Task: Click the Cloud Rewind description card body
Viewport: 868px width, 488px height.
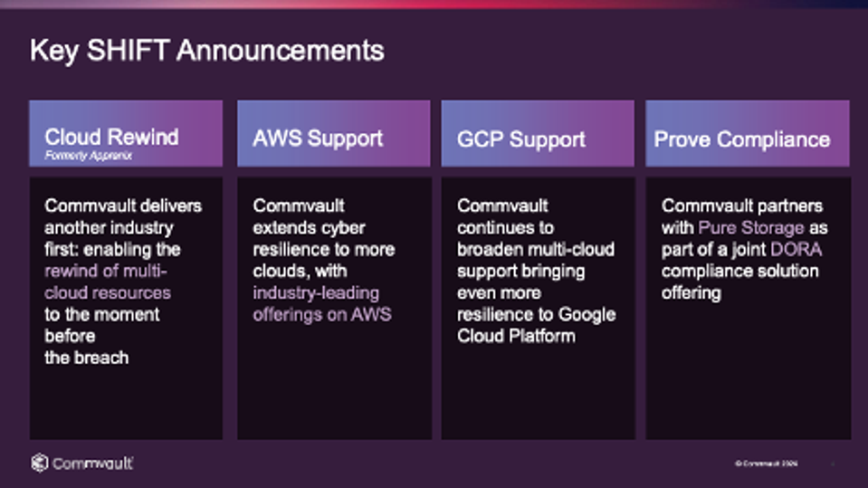Action: pyautogui.click(x=126, y=398)
